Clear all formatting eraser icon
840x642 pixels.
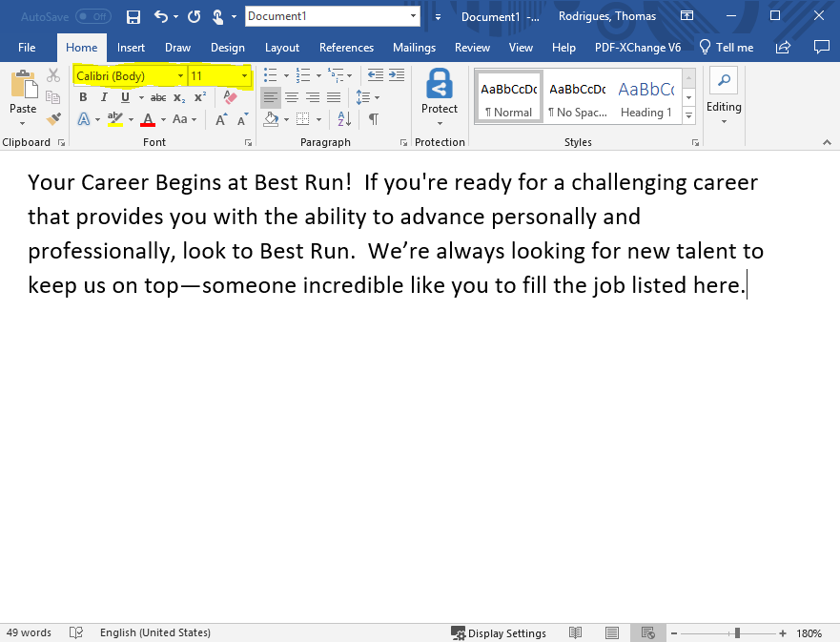pyautogui.click(x=230, y=97)
